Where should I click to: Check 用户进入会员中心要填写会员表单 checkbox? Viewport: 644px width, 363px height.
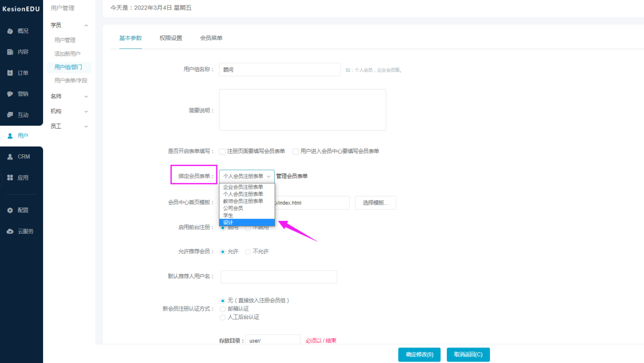point(295,151)
